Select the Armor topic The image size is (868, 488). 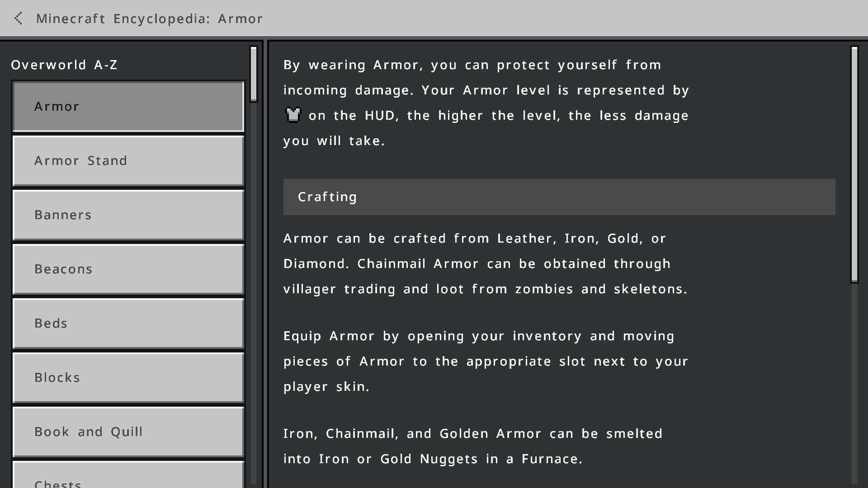click(128, 107)
